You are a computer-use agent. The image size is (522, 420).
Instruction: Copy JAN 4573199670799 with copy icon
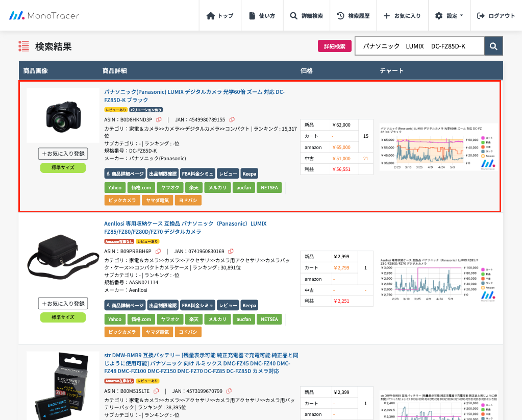[229, 391]
